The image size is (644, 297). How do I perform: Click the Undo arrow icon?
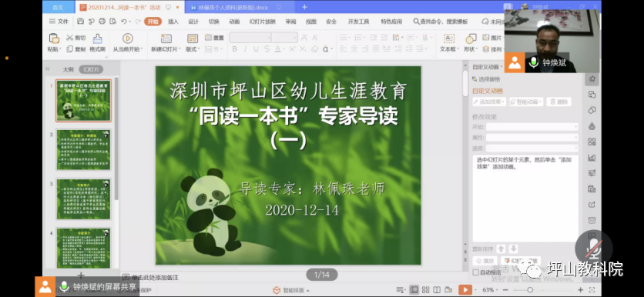(x=123, y=22)
